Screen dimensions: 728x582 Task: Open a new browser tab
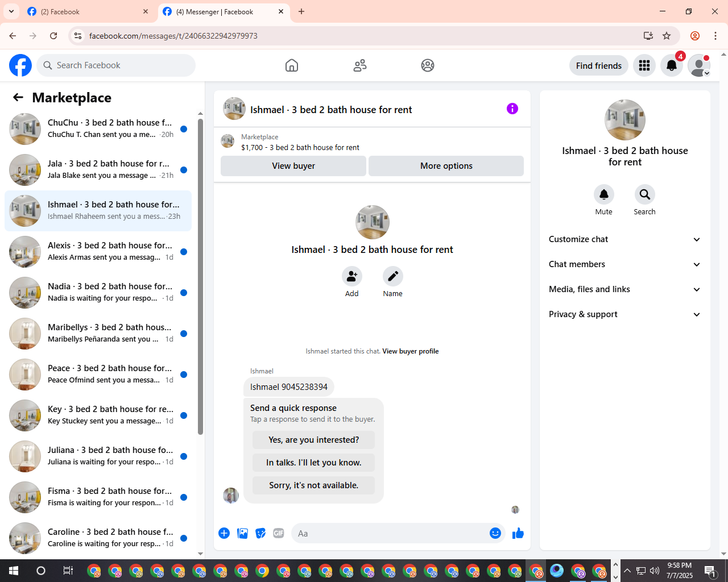point(301,11)
